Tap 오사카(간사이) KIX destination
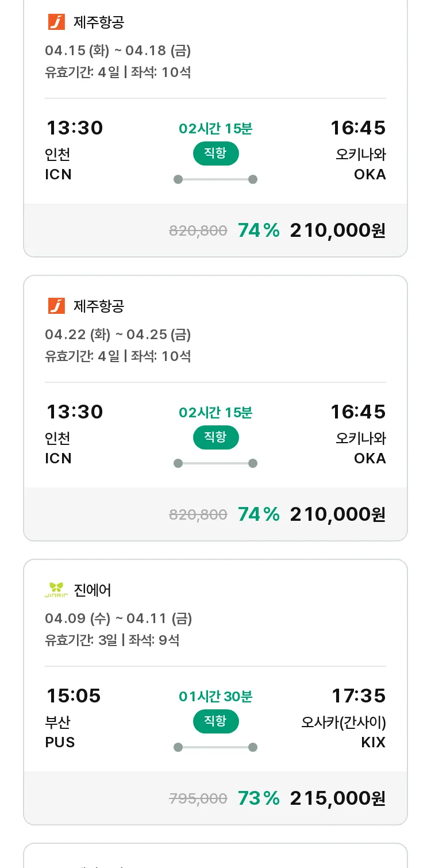This screenshot has height=868, width=431. tap(344, 732)
